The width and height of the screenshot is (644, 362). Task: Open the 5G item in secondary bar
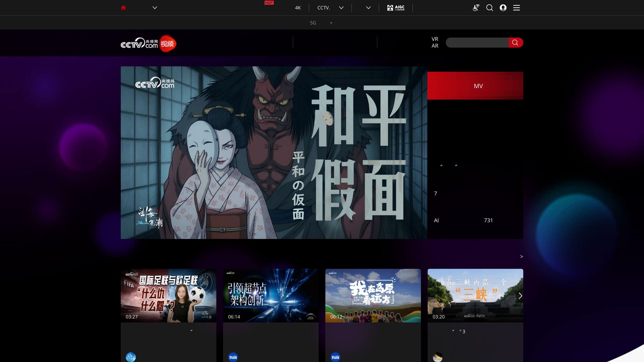pos(313,23)
